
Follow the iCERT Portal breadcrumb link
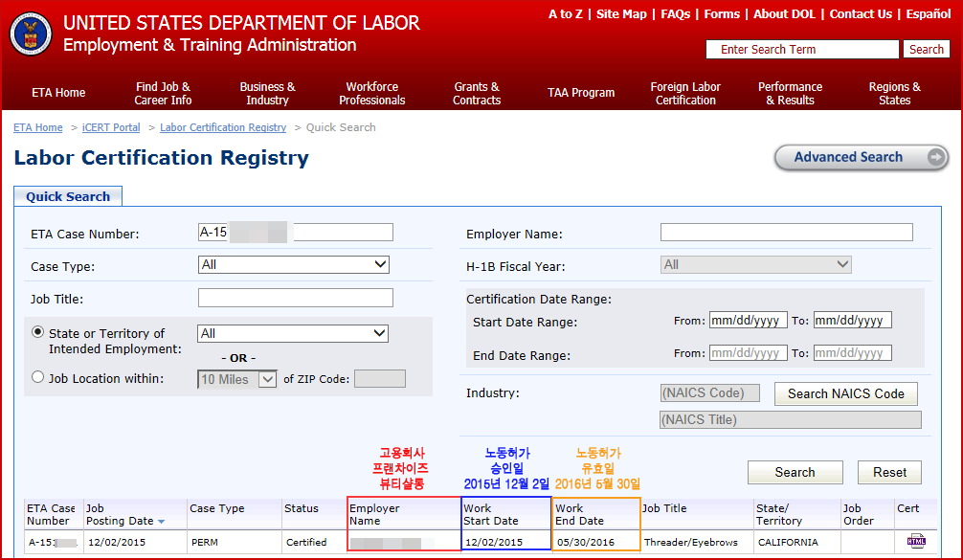pos(111,127)
